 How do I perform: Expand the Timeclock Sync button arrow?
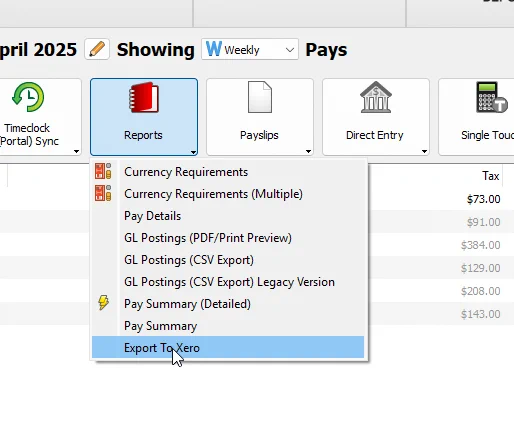[76, 152]
